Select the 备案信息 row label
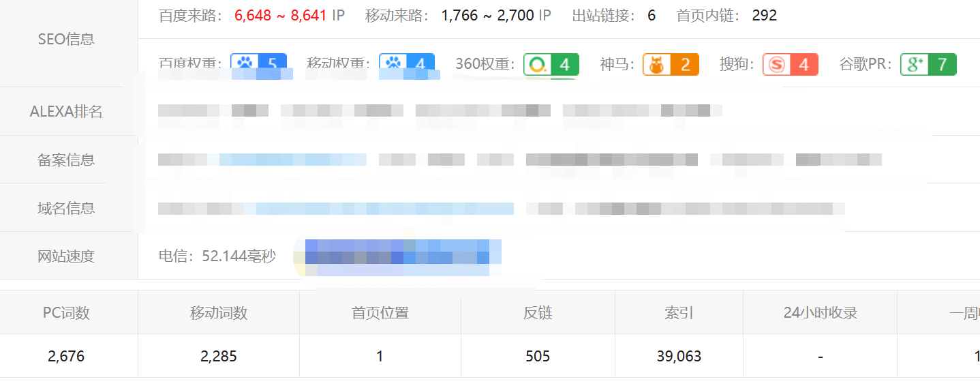980x388 pixels. (x=66, y=160)
